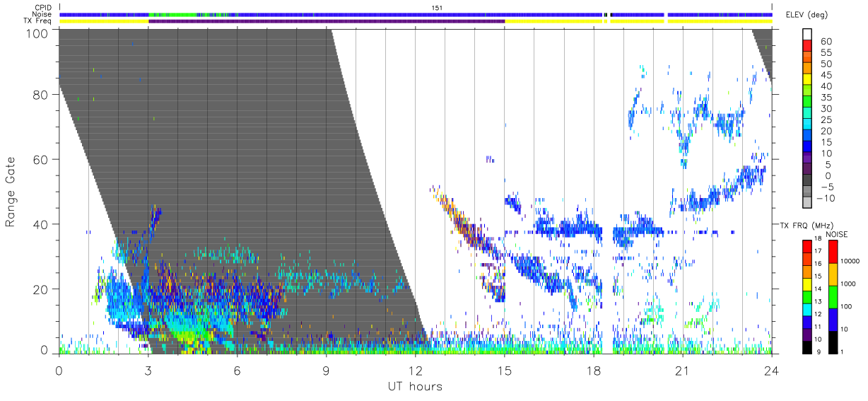Select the red 17–18 swatch in TX FRQ colorbar
The height and width of the screenshot is (401, 868).
point(807,246)
